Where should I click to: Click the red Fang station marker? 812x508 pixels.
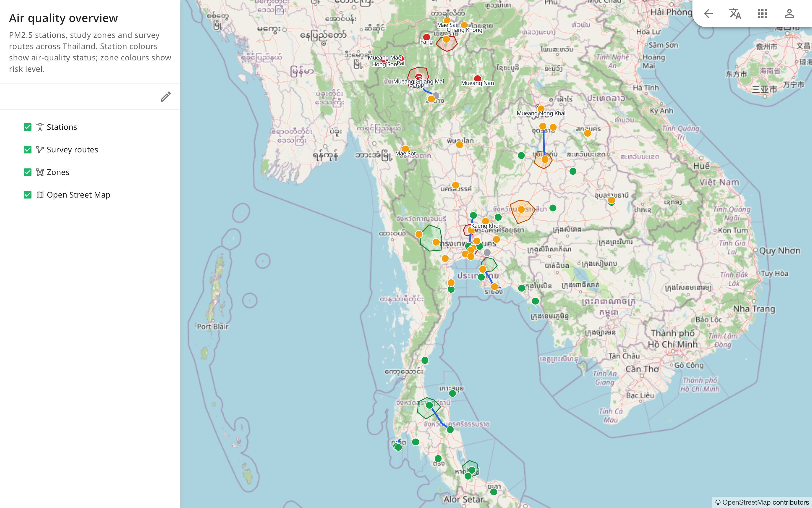pyautogui.click(x=427, y=37)
